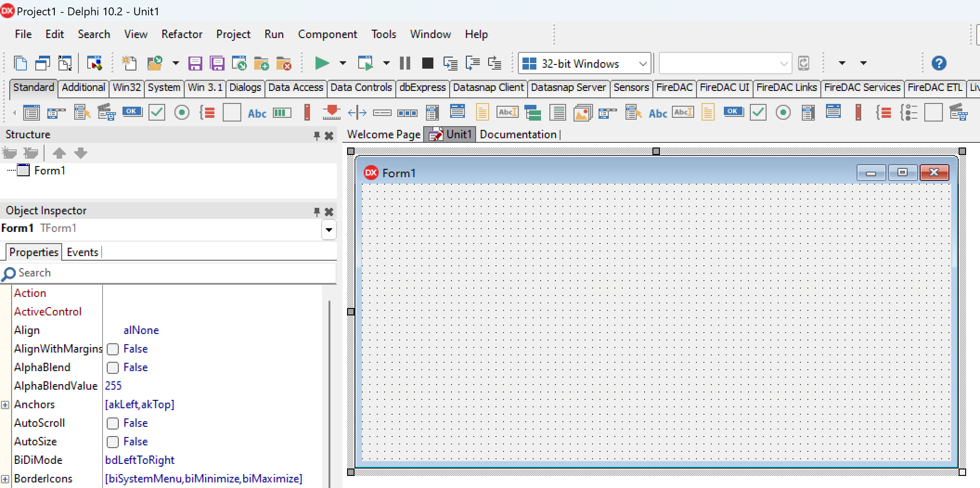Pin the Structure panel

click(317, 135)
